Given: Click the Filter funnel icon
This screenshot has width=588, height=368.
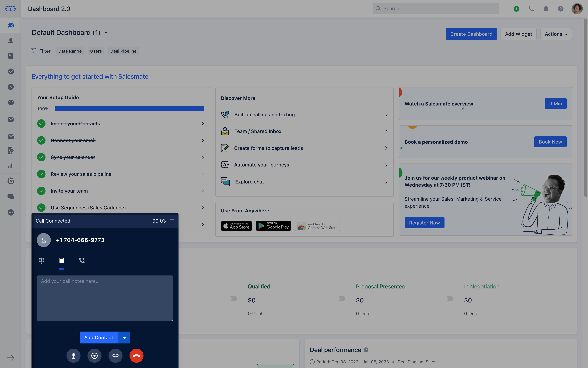Looking at the screenshot, I should 34,51.
